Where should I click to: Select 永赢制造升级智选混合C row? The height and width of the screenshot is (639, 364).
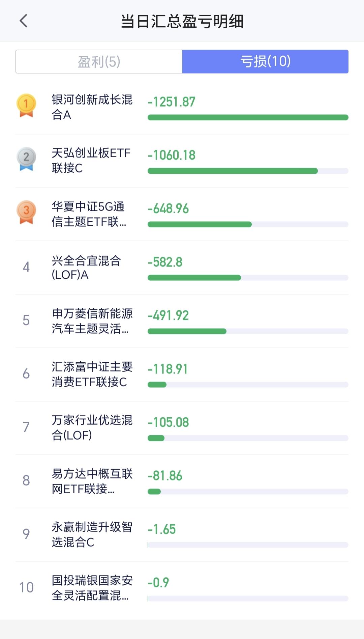pos(182,534)
